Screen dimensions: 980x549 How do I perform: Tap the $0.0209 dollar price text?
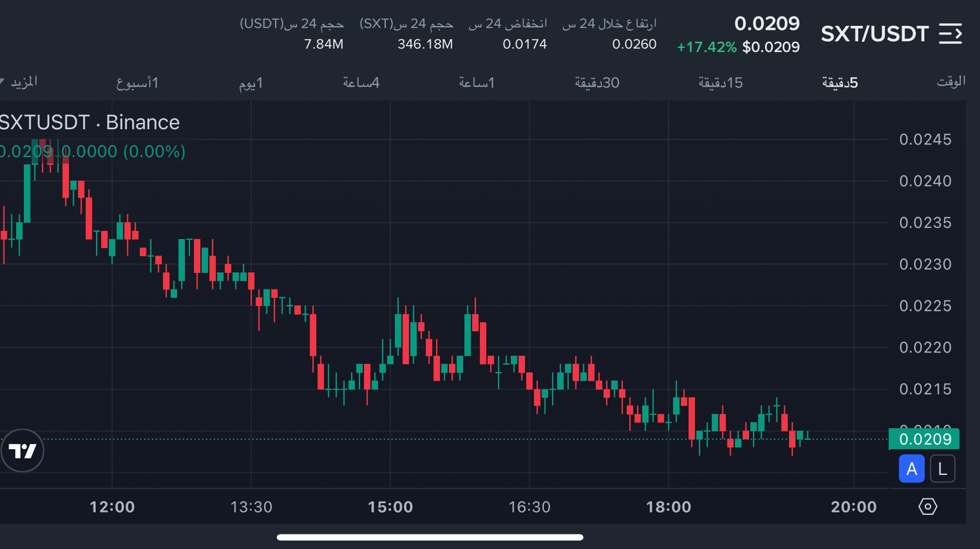coord(771,47)
